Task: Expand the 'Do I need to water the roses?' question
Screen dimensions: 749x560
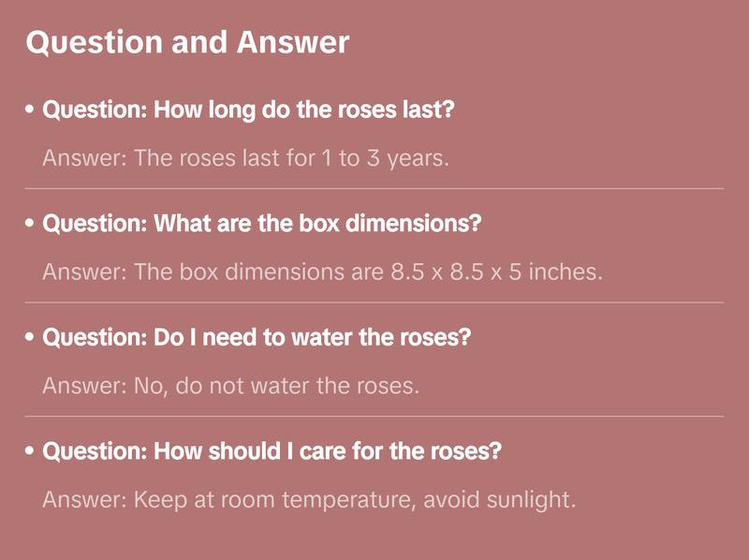Action: coord(257,337)
